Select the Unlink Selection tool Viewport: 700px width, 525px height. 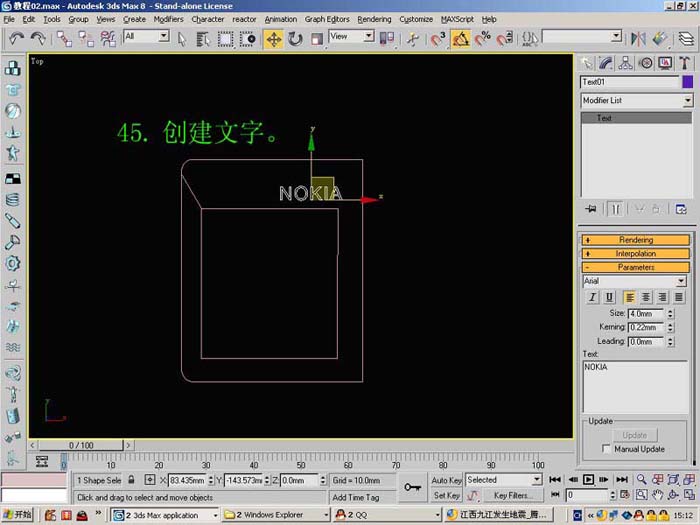(86, 39)
